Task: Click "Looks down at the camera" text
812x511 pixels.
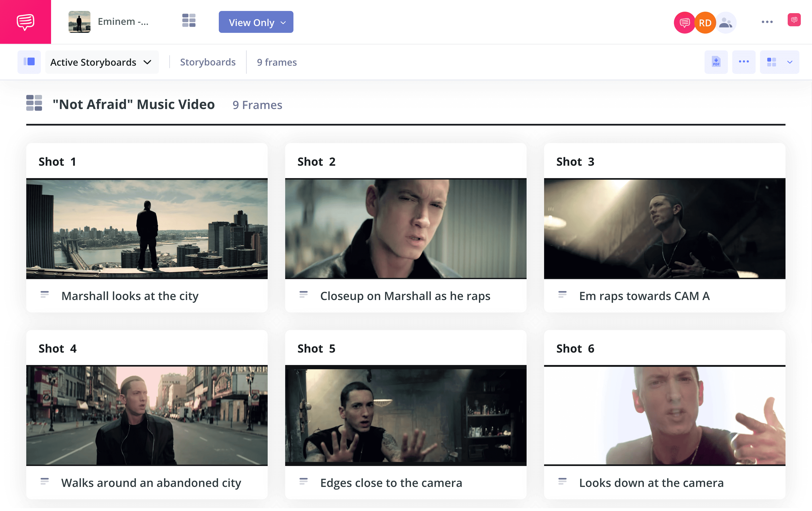Action: pos(652,483)
